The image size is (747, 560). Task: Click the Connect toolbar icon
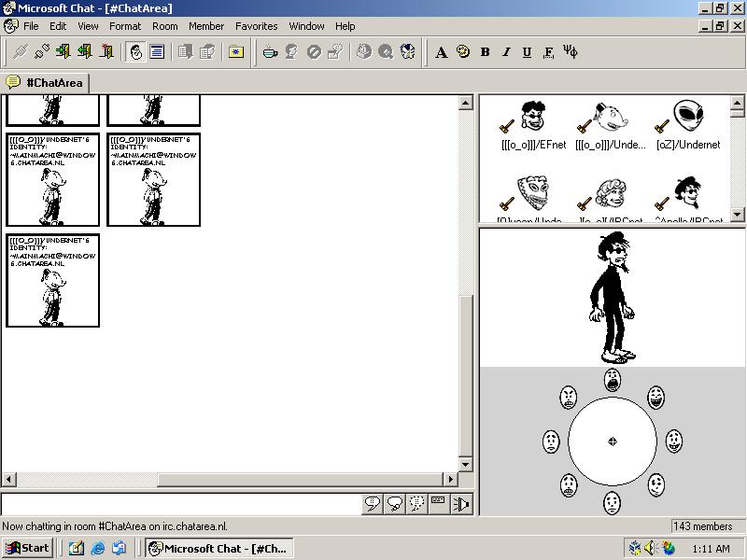20,52
